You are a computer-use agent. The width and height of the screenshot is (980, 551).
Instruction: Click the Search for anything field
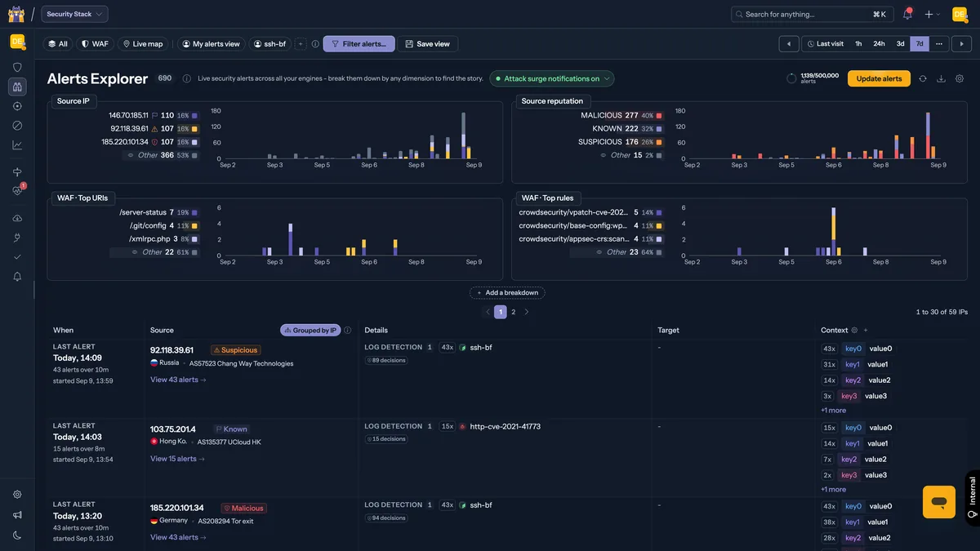pyautogui.click(x=811, y=14)
